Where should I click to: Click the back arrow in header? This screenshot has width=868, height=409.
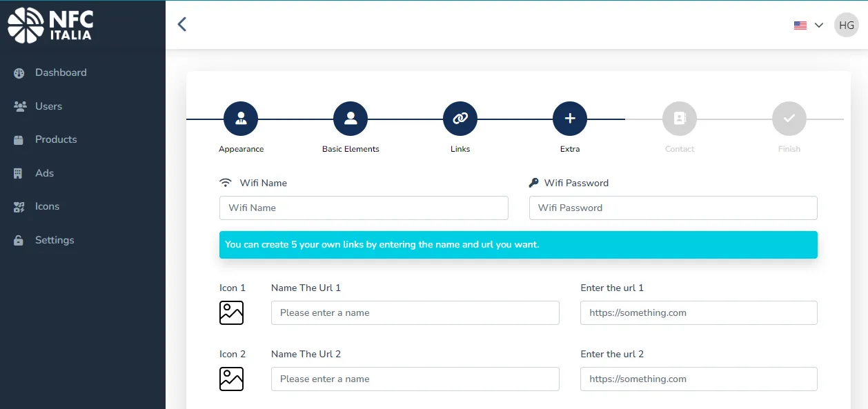pos(182,25)
